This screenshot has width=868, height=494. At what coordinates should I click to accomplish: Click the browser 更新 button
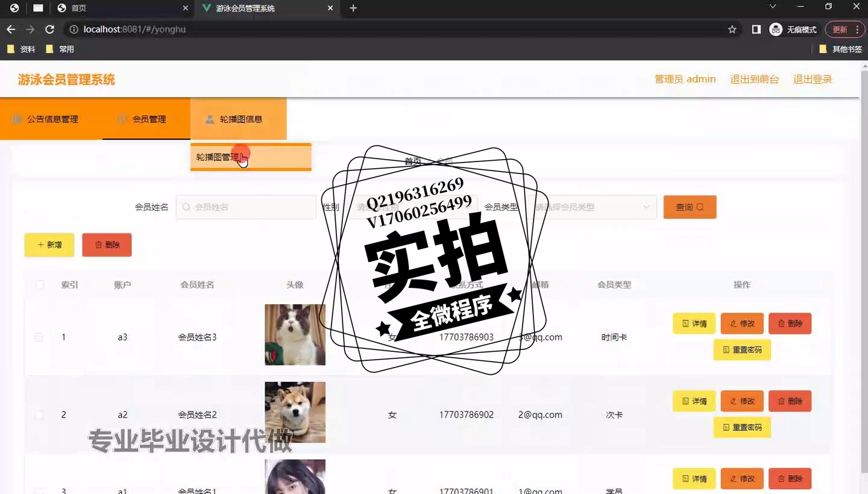pyautogui.click(x=844, y=30)
